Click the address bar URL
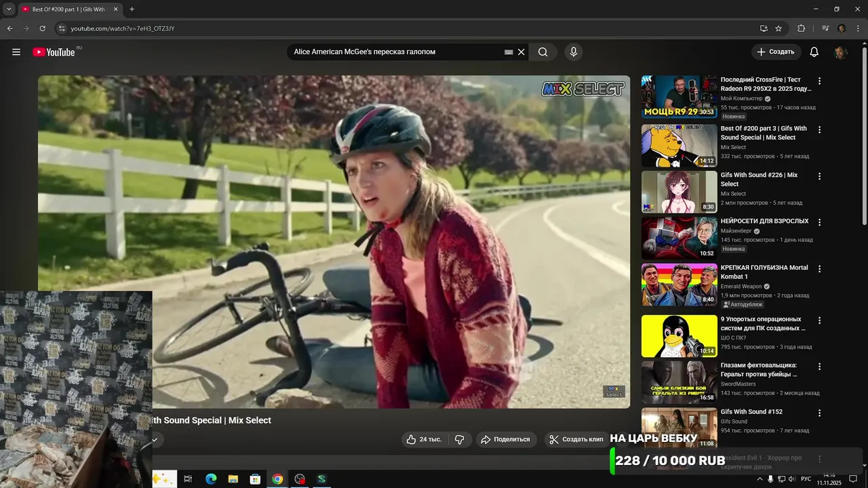868x488 pixels. 123,28
